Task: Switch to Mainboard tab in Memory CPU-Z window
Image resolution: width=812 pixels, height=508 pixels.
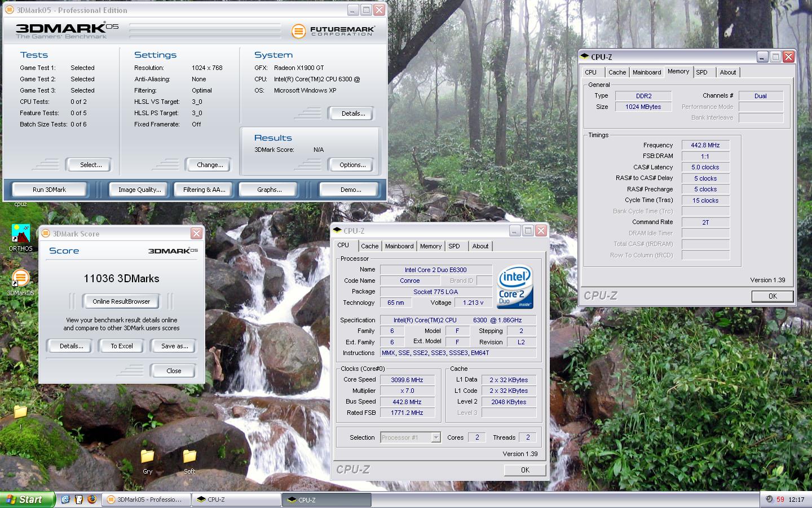Action: [647, 72]
